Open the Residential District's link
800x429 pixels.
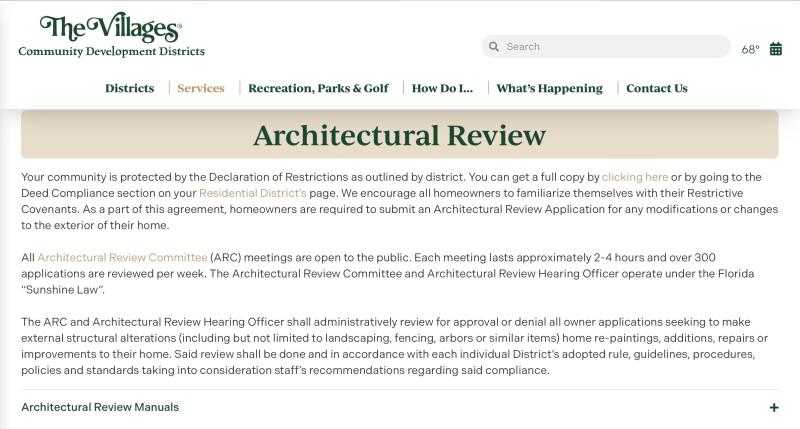pyautogui.click(x=253, y=193)
